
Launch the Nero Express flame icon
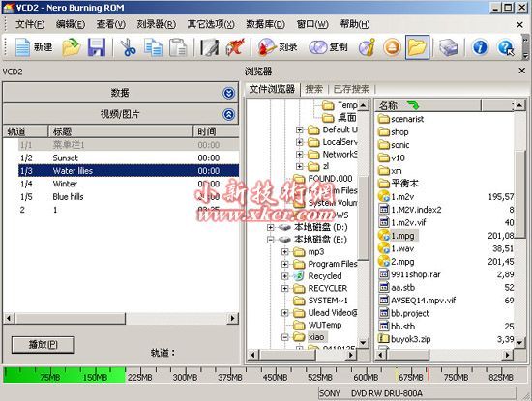(x=235, y=47)
